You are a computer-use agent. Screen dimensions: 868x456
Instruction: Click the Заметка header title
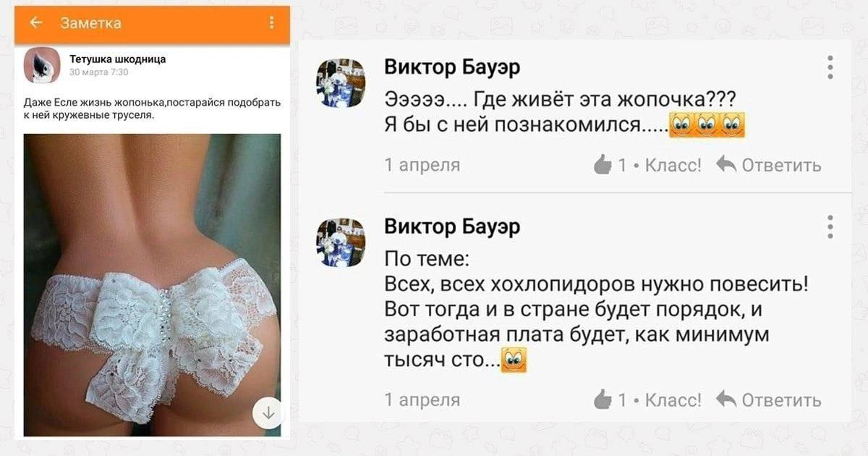(90, 23)
